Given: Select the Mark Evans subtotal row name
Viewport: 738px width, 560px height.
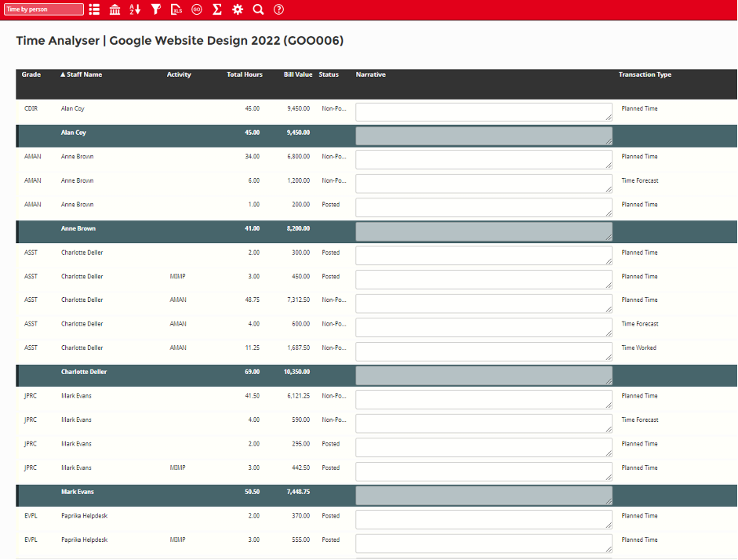Looking at the screenshot, I should (76, 492).
